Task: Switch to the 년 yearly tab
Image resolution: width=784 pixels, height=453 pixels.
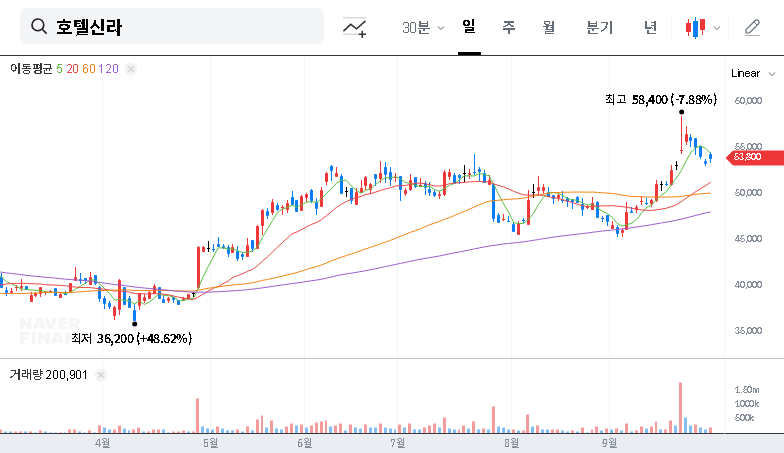Action: 650,27
